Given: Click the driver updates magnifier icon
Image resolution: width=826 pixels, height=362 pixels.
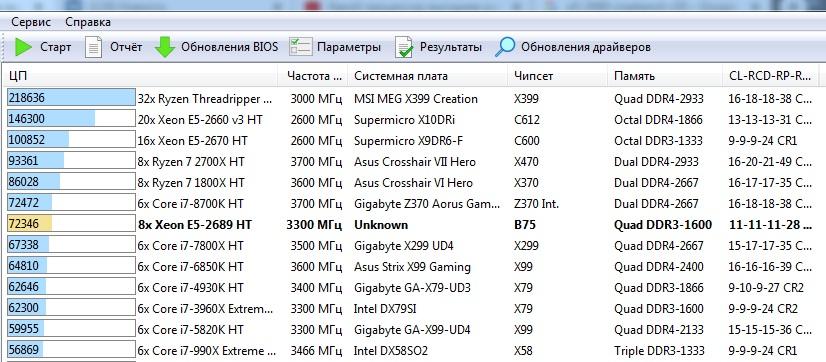Looking at the screenshot, I should [x=505, y=47].
